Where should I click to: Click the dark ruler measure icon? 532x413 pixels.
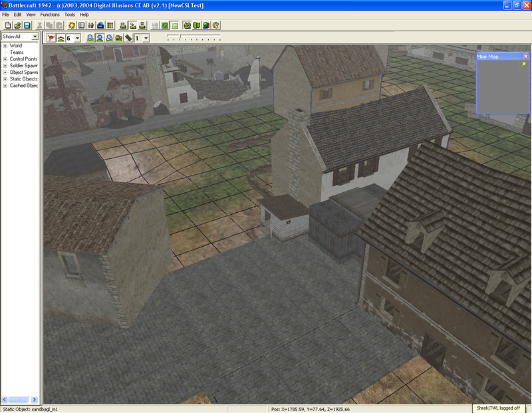click(128, 38)
